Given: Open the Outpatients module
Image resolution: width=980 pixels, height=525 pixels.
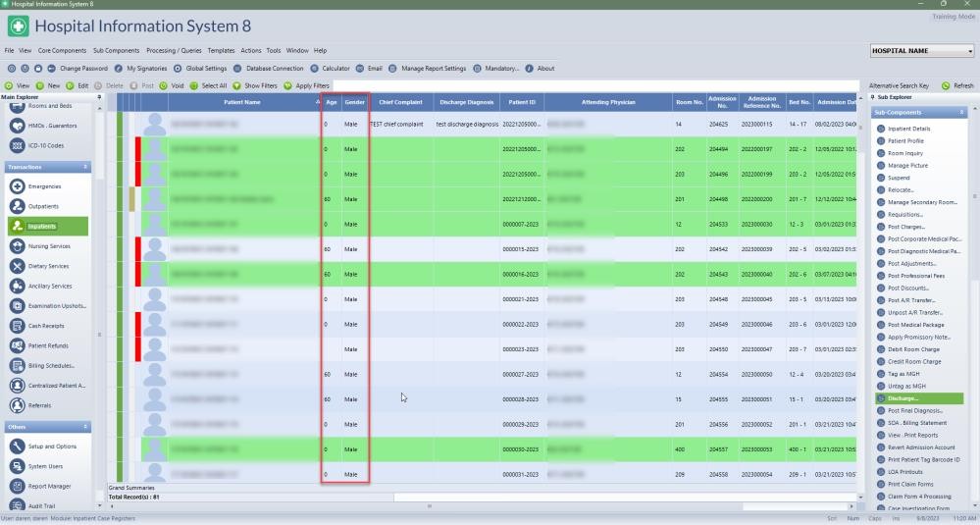Looking at the screenshot, I should [43, 207].
